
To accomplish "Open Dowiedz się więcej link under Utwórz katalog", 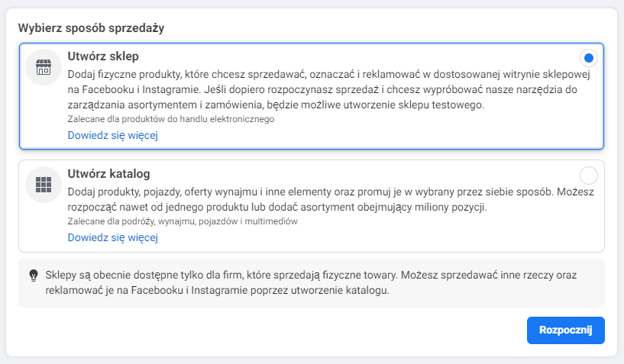I will (112, 237).
